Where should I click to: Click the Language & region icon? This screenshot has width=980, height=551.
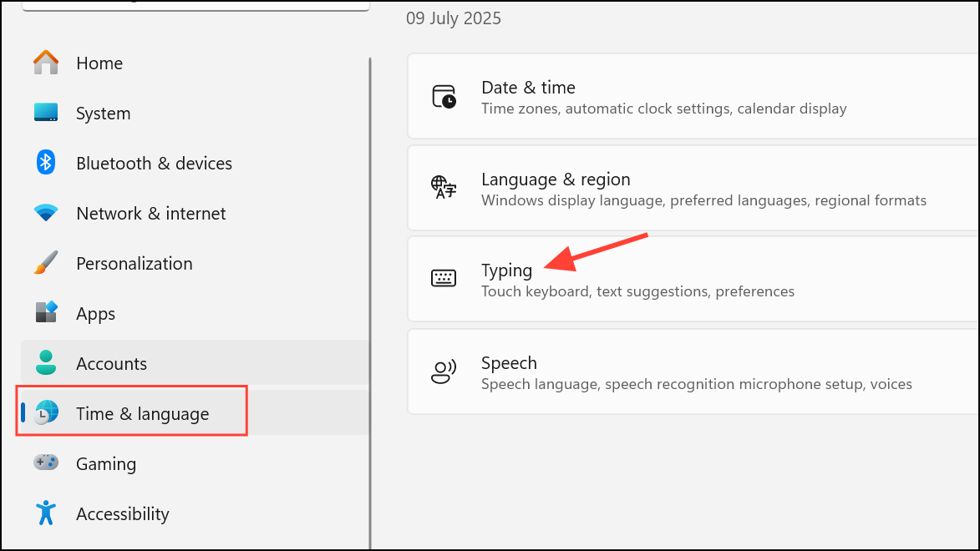pos(444,188)
